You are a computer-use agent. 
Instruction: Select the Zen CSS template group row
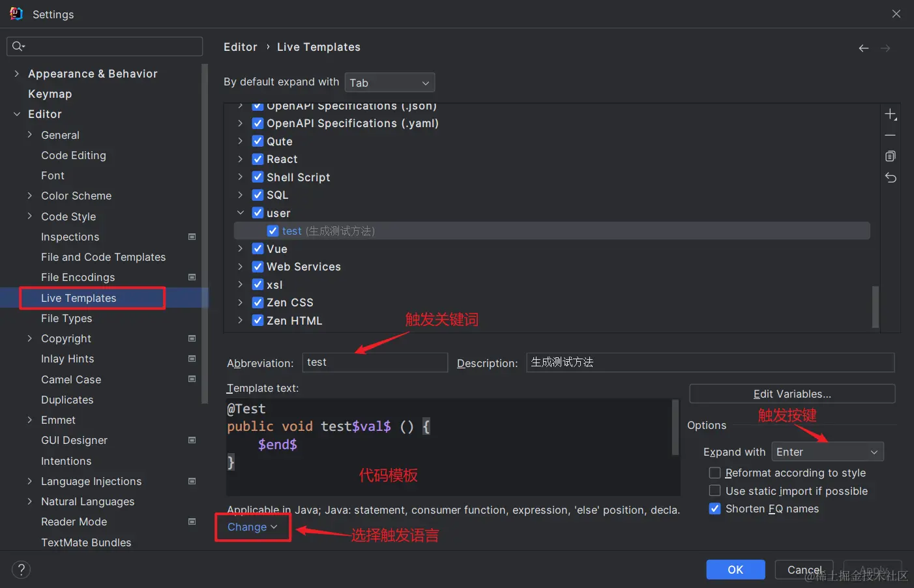552,302
